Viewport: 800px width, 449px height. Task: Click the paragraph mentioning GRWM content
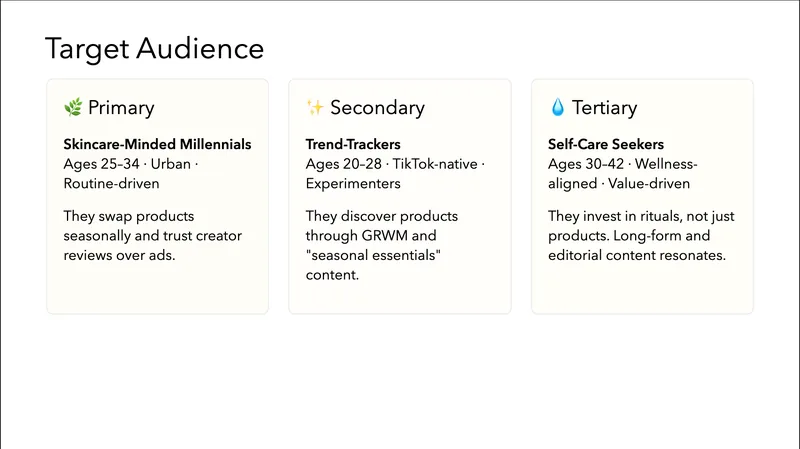(x=381, y=245)
